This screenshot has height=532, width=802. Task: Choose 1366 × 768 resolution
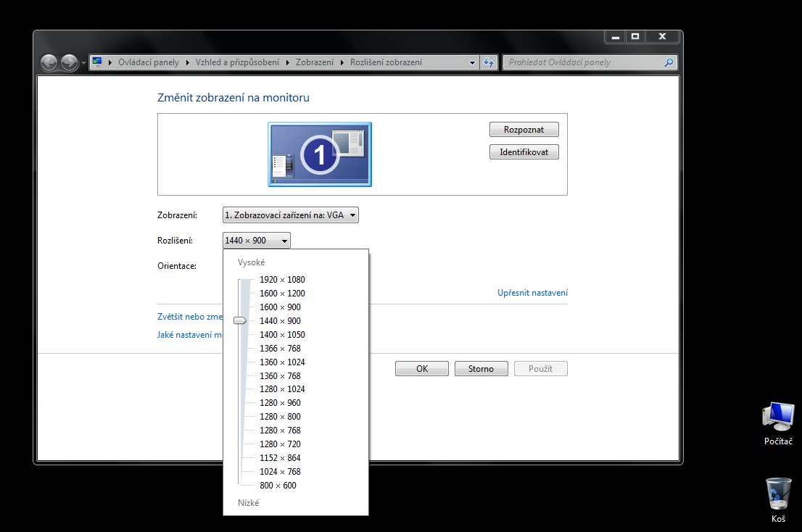coord(280,349)
